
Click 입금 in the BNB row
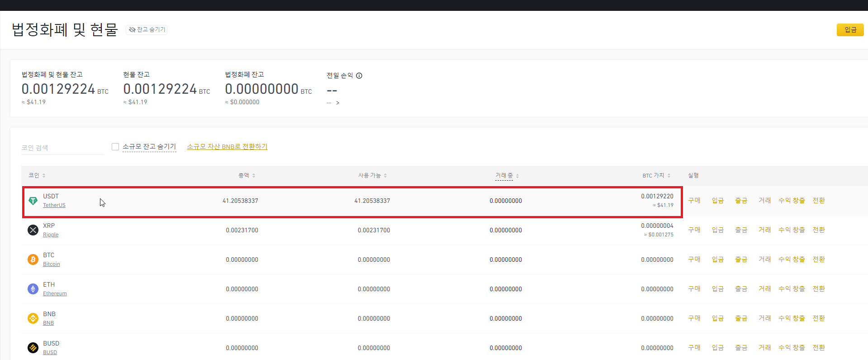(718, 318)
